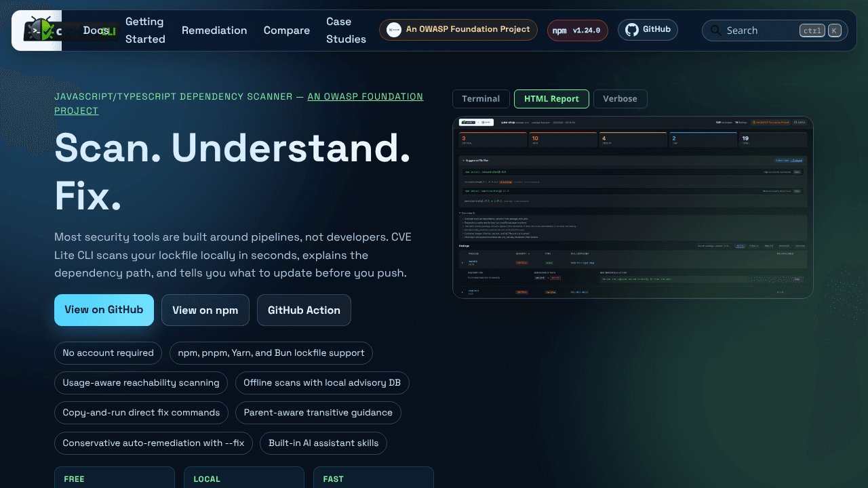Open the GitHub Action button
868x488 pixels.
click(x=304, y=310)
